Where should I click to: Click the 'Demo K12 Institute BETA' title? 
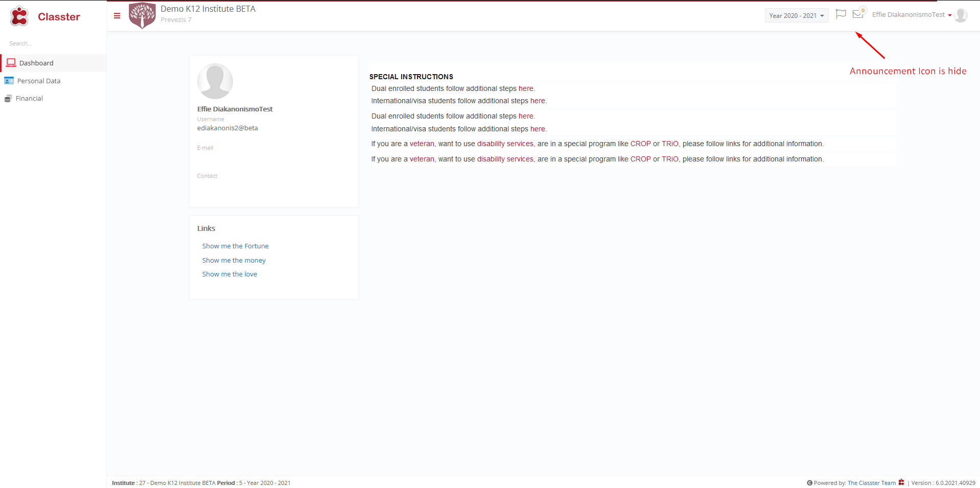tap(208, 9)
